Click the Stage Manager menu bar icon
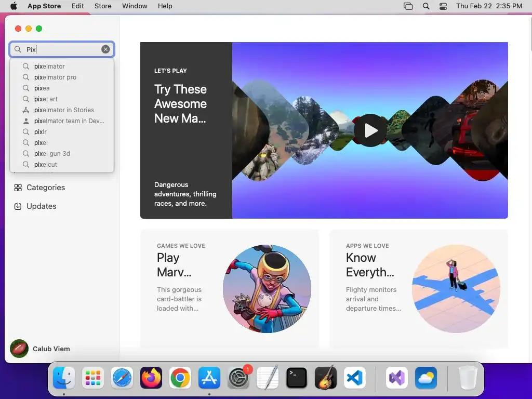The image size is (532, 399). click(408, 6)
